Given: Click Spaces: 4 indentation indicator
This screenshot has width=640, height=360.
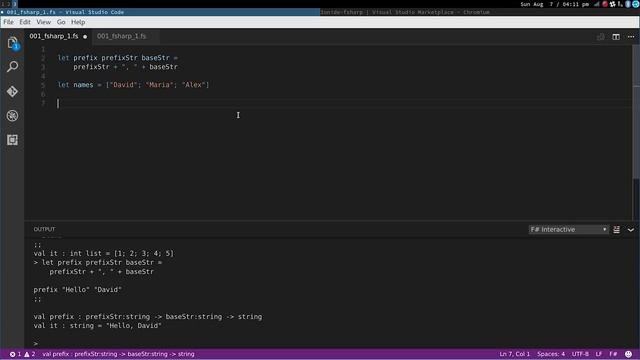Looking at the screenshot, I should coord(551,354).
